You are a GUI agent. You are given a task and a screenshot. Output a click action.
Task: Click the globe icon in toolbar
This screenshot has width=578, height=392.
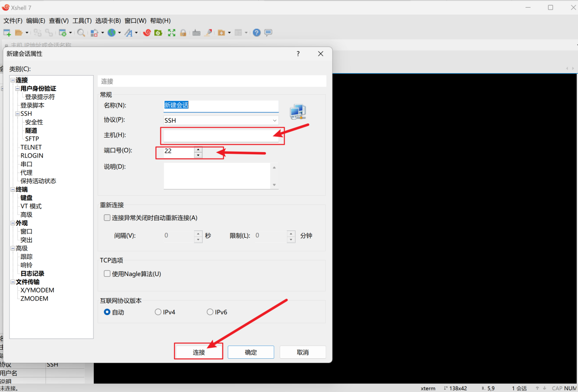click(112, 33)
